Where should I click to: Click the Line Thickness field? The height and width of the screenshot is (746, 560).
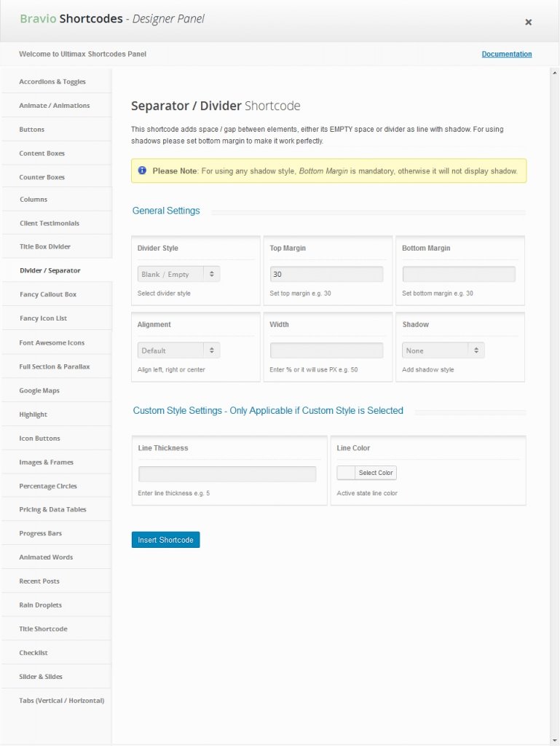pyautogui.click(x=227, y=474)
